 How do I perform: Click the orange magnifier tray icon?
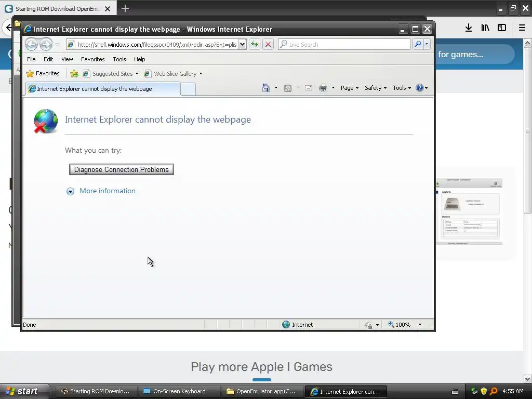(x=494, y=391)
